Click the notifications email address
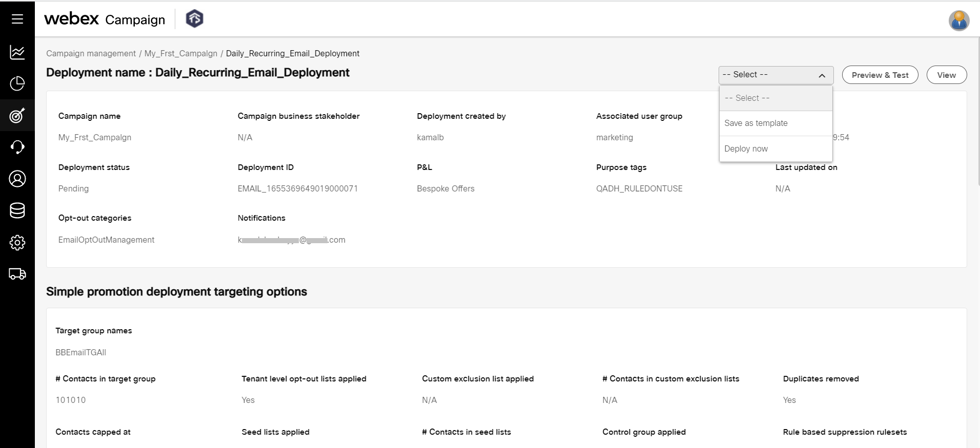980x448 pixels. [x=292, y=240]
